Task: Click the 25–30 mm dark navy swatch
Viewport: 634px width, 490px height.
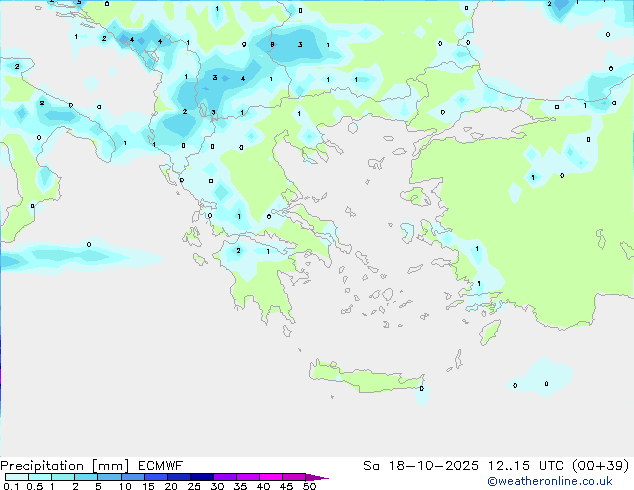Action: [x=201, y=477]
